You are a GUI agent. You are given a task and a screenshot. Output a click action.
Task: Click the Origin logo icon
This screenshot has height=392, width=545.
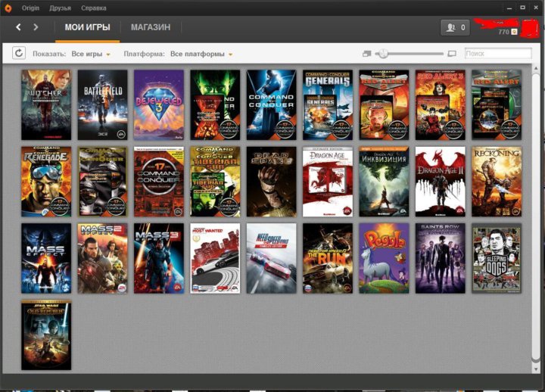tap(8, 8)
